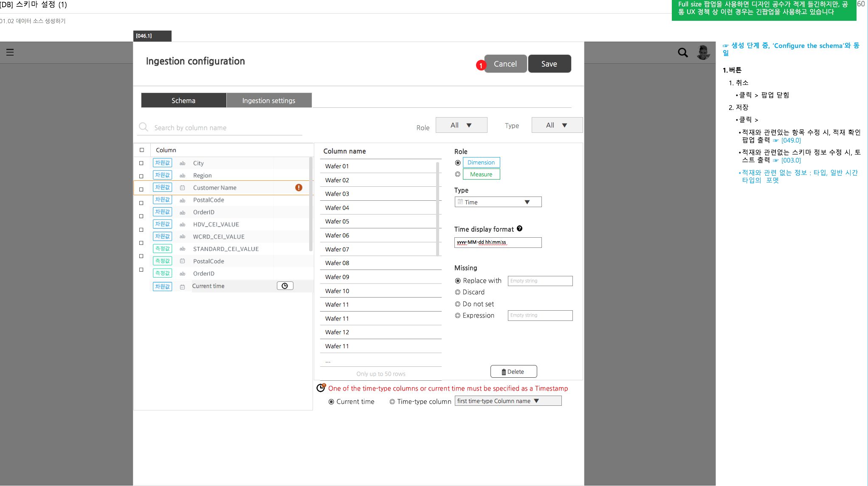This screenshot has width=868, height=486.
Task: Select the Replace with missing option
Action: (458, 281)
